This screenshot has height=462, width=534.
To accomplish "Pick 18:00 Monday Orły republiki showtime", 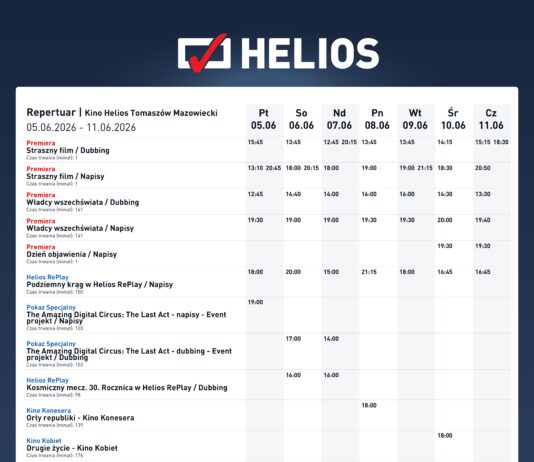I will tap(369, 405).
